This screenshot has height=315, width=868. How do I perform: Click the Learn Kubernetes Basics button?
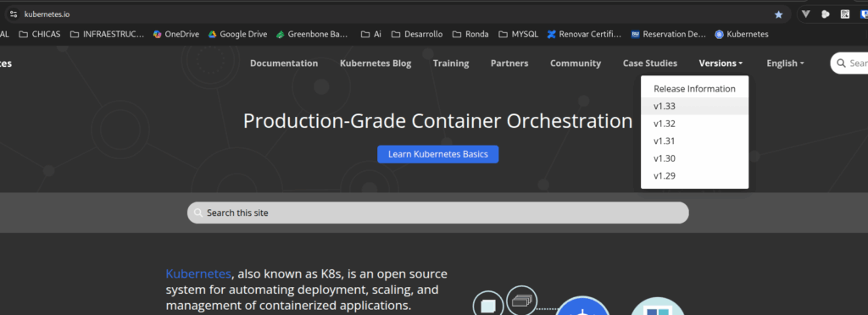pyautogui.click(x=438, y=154)
